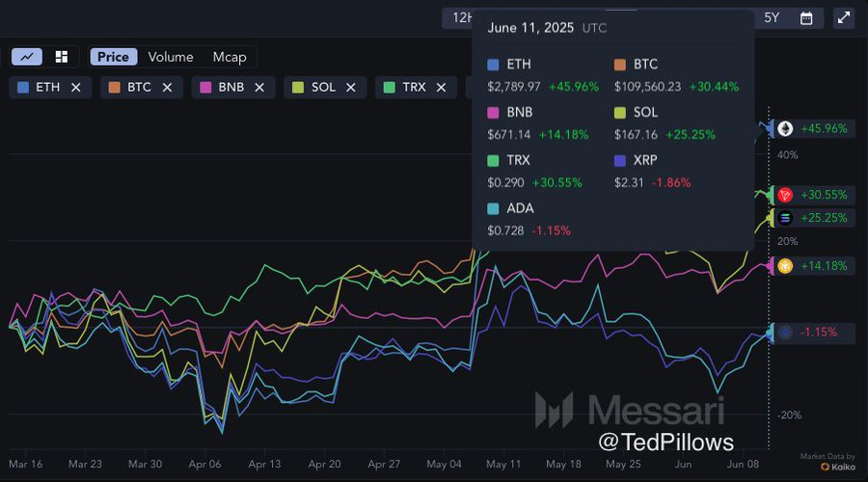Expand chart to fullscreen
The image size is (868, 482).
point(843,17)
